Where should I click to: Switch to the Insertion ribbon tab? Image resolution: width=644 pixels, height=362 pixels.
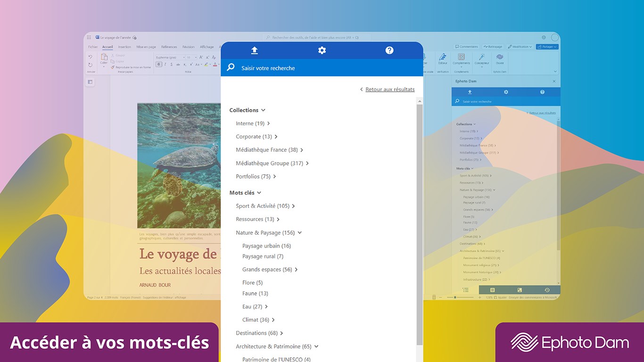point(124,47)
